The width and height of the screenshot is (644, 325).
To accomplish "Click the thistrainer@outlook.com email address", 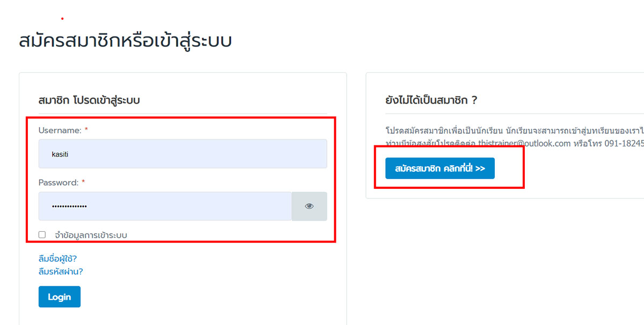I will [524, 144].
